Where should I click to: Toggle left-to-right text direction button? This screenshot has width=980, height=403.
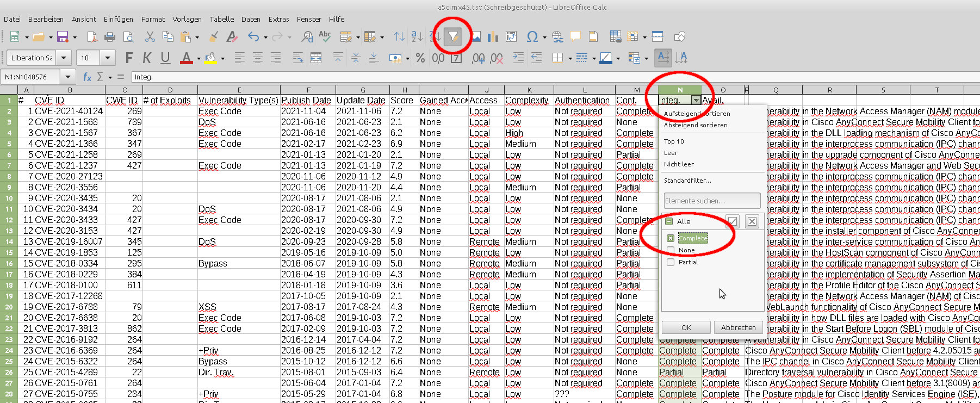pyautogui.click(x=663, y=58)
